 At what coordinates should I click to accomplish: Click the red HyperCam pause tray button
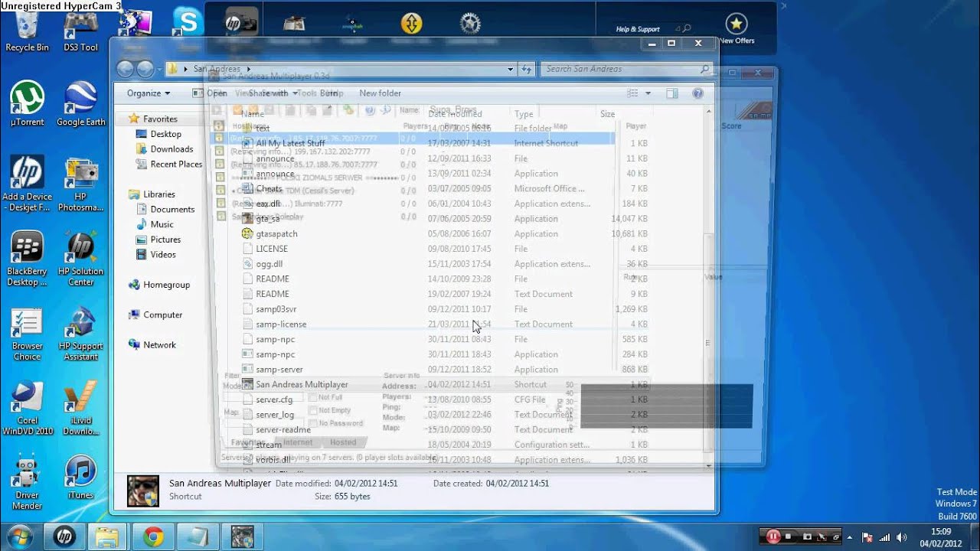click(773, 536)
